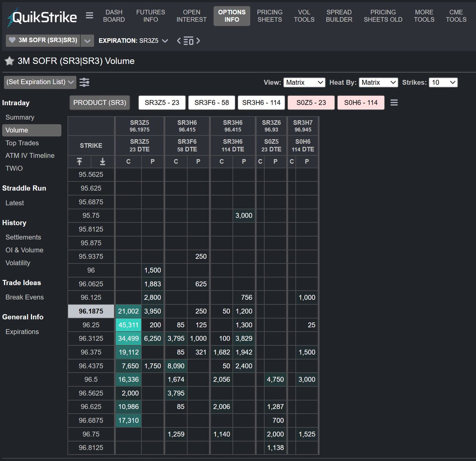
Task: Click the 17,310 call volume cell
Action: pos(129,420)
